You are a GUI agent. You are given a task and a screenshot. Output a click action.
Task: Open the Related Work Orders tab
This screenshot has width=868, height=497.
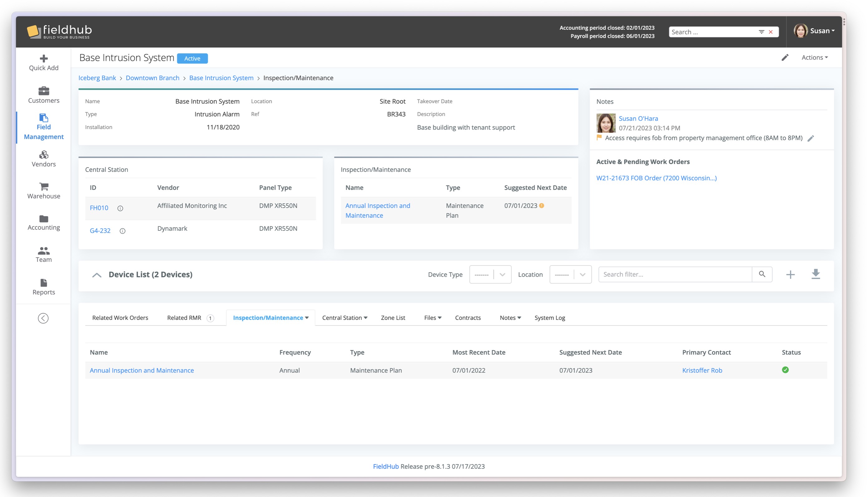tap(120, 318)
